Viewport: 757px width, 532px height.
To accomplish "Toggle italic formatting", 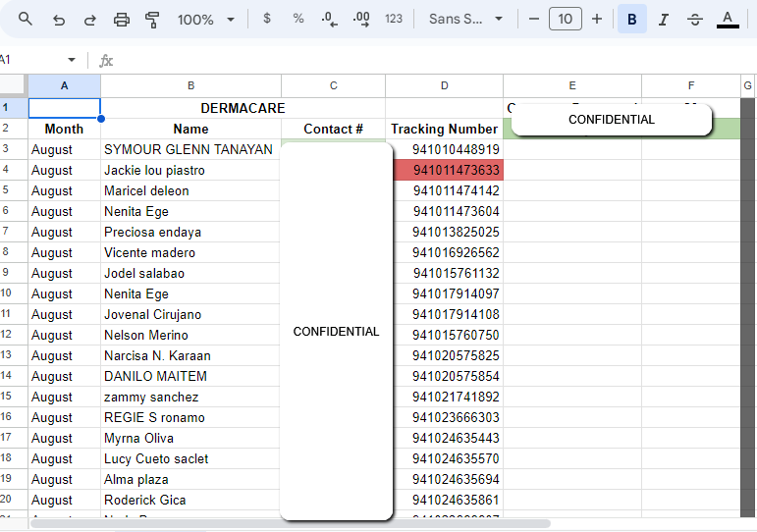I will tap(664, 20).
